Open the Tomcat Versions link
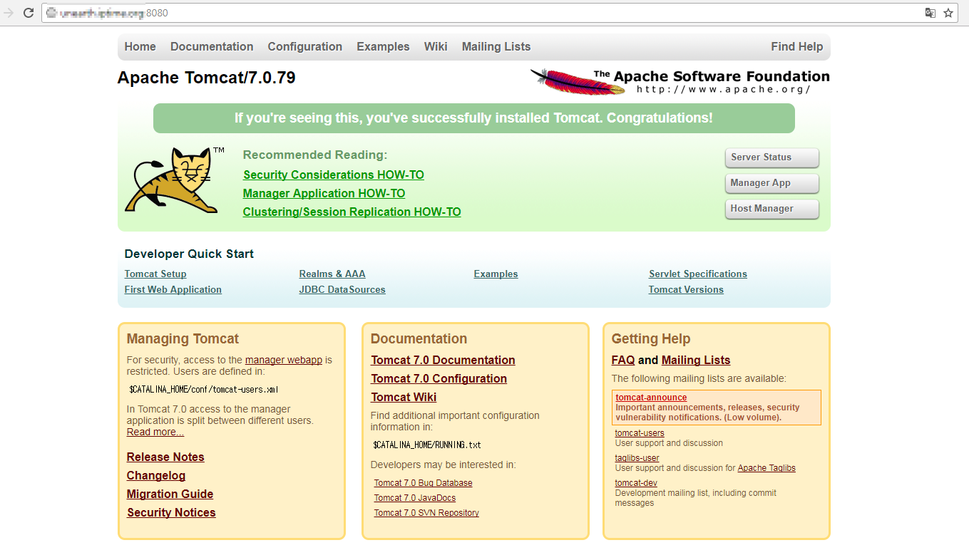The height and width of the screenshot is (560, 969). click(x=686, y=290)
